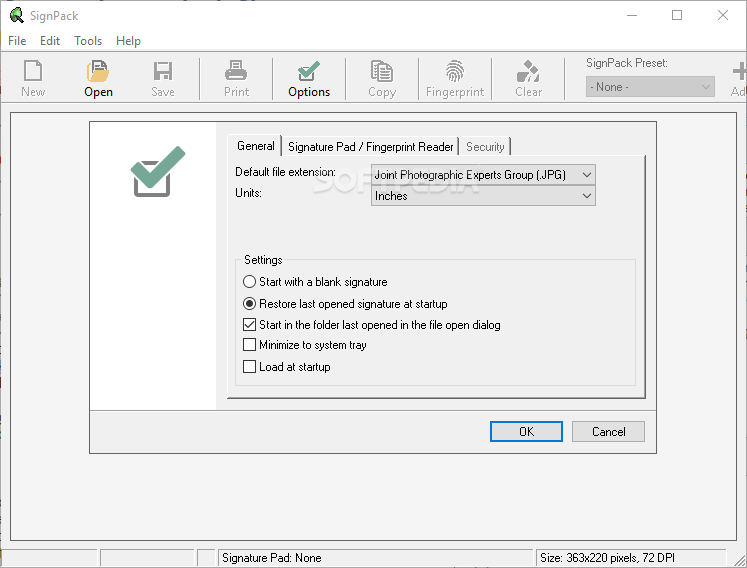The width and height of the screenshot is (747, 568).
Task: Open the SignPack Preset dropdown
Action: coord(650,87)
